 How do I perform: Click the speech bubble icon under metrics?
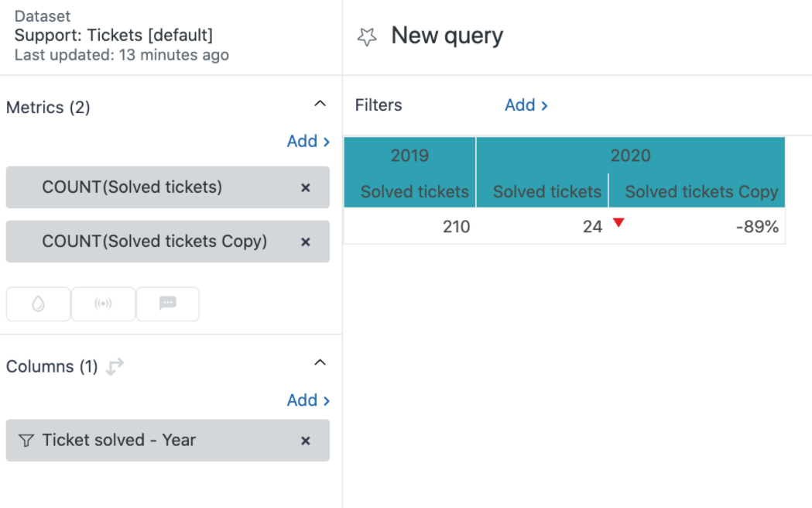click(167, 304)
